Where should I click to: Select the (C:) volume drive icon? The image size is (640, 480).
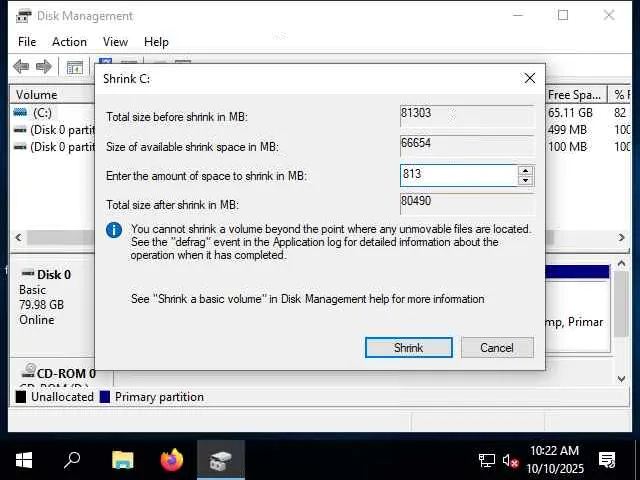click(x=20, y=112)
